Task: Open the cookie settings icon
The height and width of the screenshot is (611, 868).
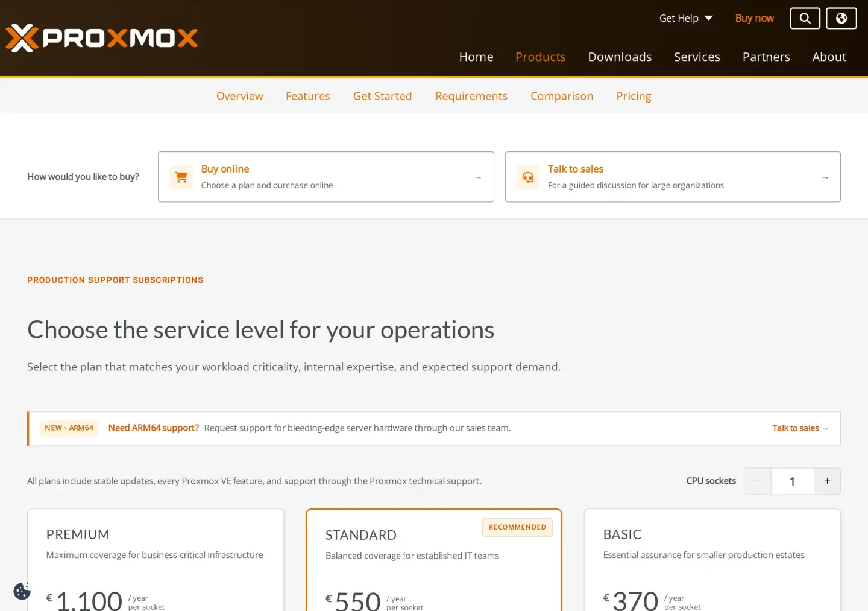Action: 22,591
